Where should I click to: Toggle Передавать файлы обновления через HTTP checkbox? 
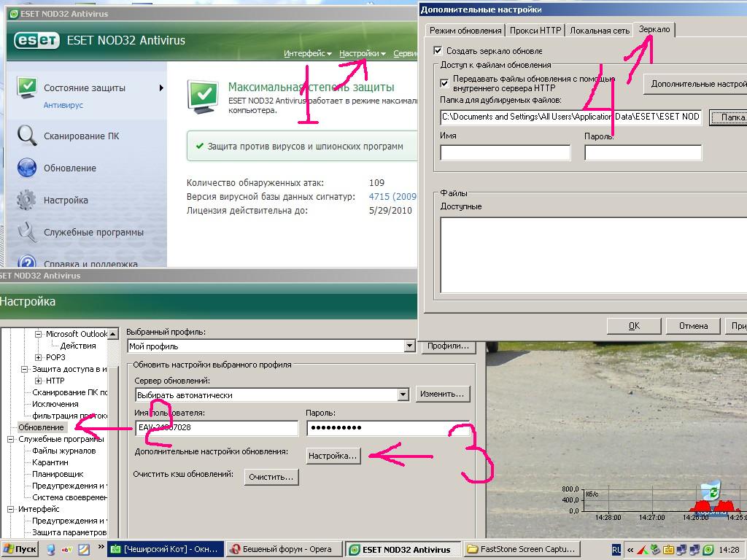[444, 83]
